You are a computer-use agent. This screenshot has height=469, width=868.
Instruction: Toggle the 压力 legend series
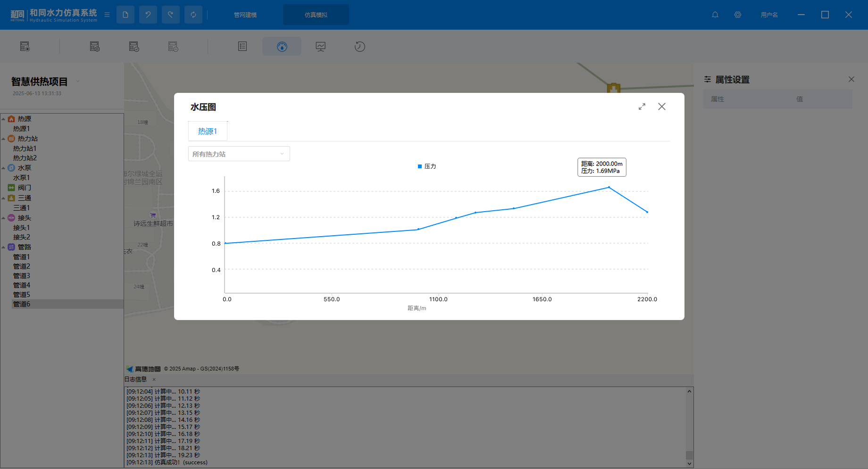point(427,166)
